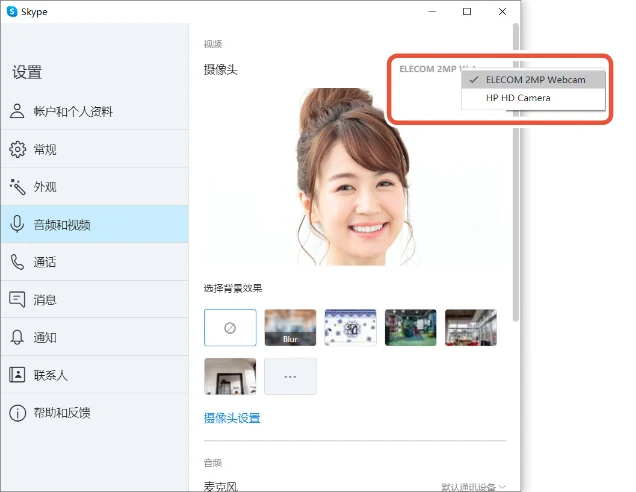The image size is (636, 492).
Task: Open 通知 settings
Action: tap(95, 337)
